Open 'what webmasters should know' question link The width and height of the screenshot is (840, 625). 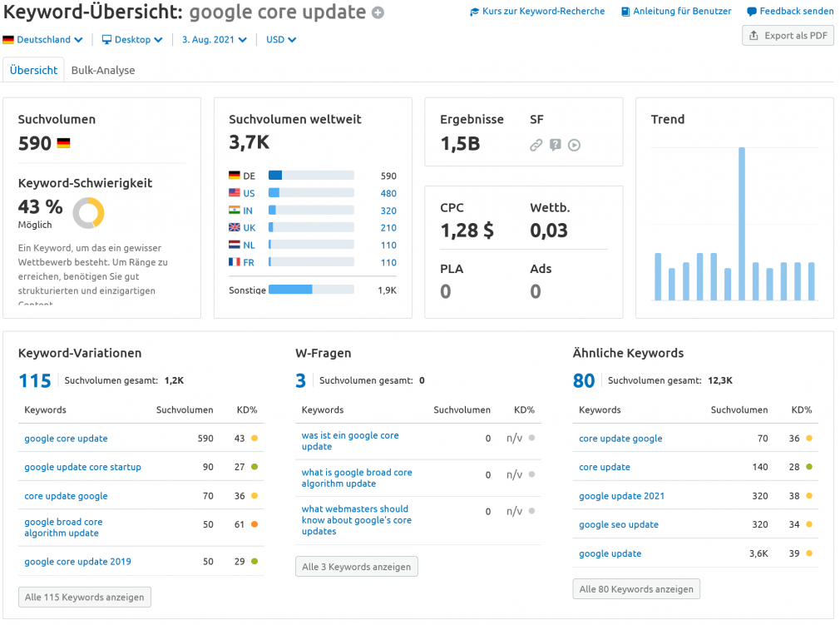point(357,520)
